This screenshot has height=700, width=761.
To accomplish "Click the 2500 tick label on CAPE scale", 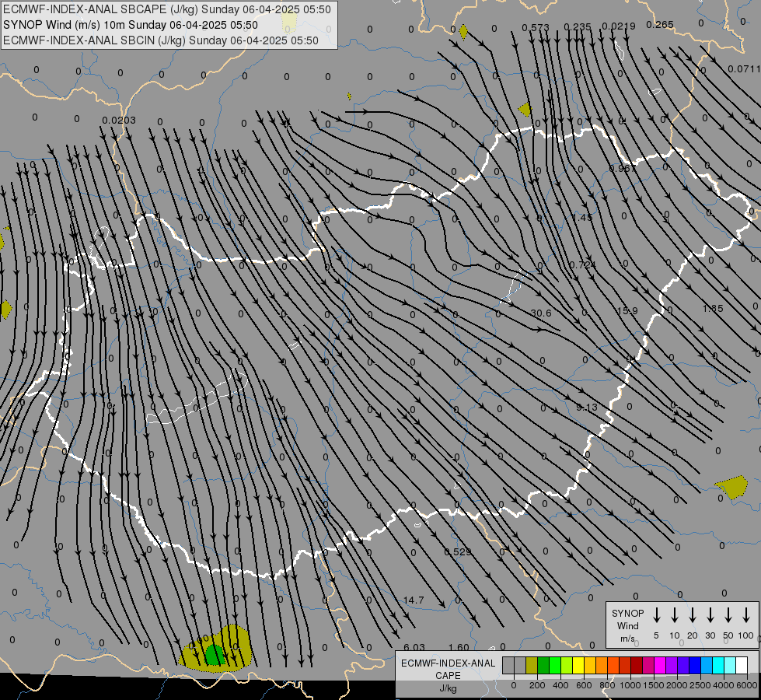I will 700,685.
